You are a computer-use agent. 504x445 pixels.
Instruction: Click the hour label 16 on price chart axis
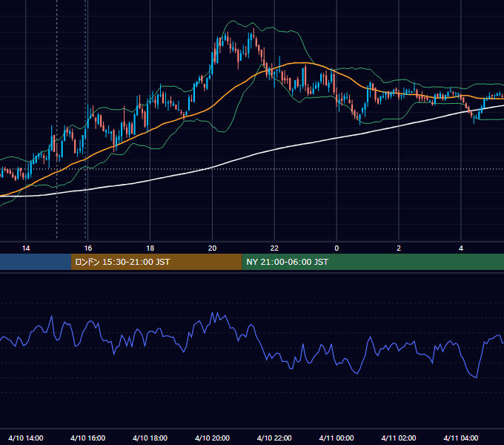point(87,248)
